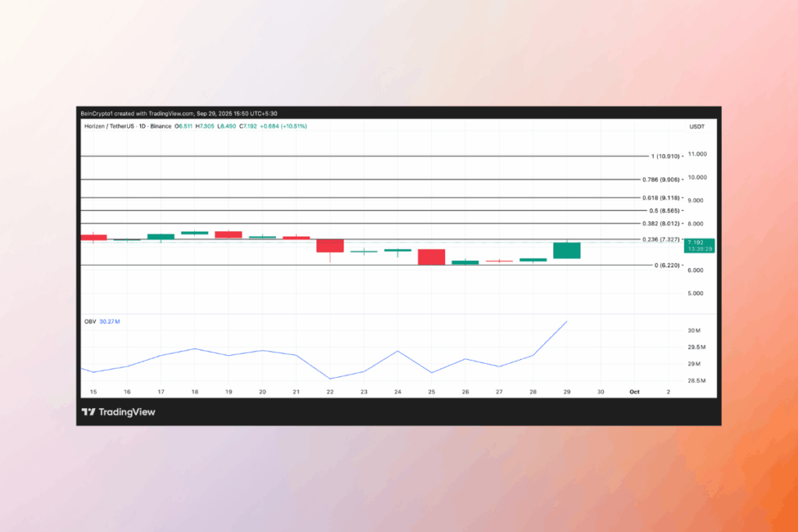Click the Oct date label on the time axis

click(x=635, y=393)
